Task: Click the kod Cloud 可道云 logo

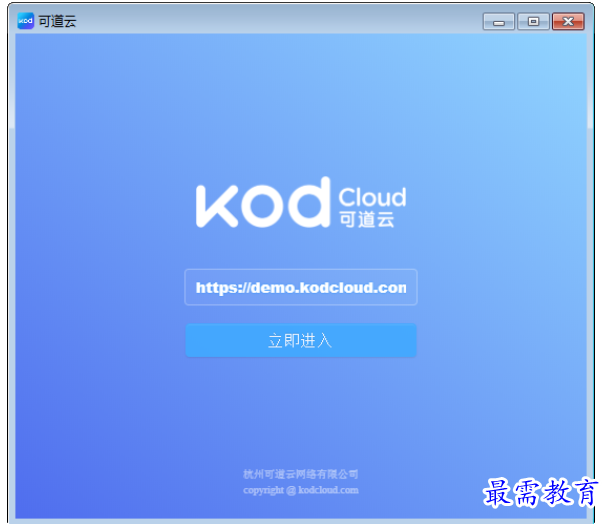Action: pos(301,202)
